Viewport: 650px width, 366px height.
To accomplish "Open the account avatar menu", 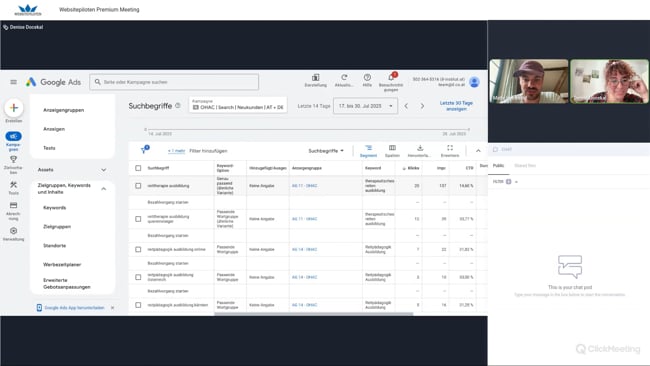I will tap(474, 82).
